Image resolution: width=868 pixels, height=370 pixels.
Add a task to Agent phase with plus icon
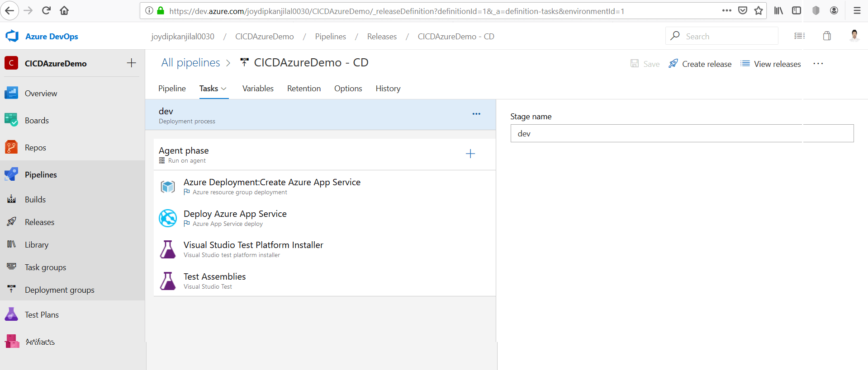pos(470,154)
